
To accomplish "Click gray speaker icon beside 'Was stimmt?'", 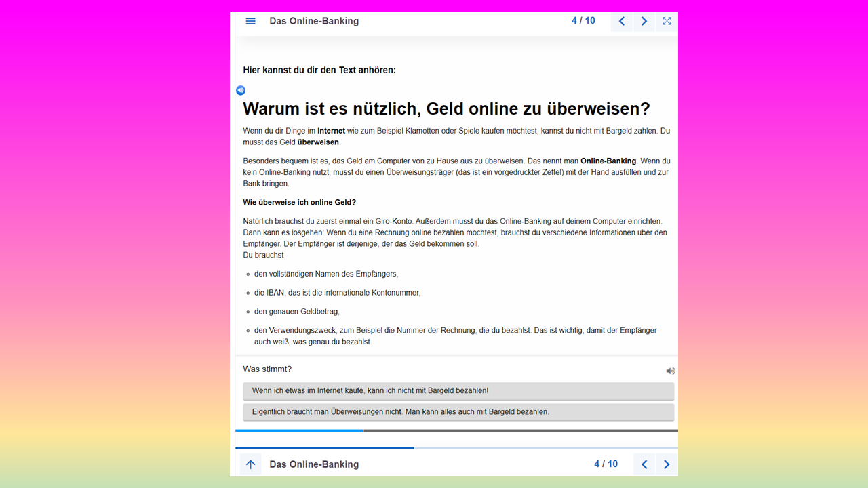I will (670, 371).
